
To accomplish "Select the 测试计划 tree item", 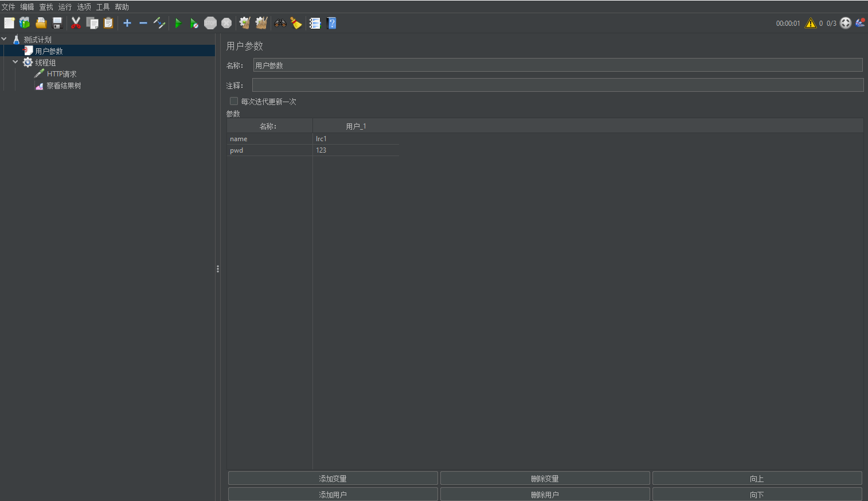I will [x=38, y=40].
